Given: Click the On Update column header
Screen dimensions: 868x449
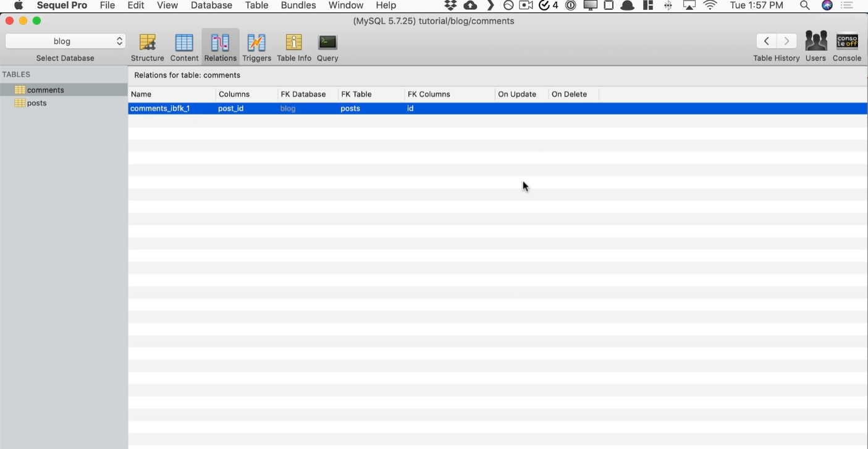Looking at the screenshot, I should [522, 94].
